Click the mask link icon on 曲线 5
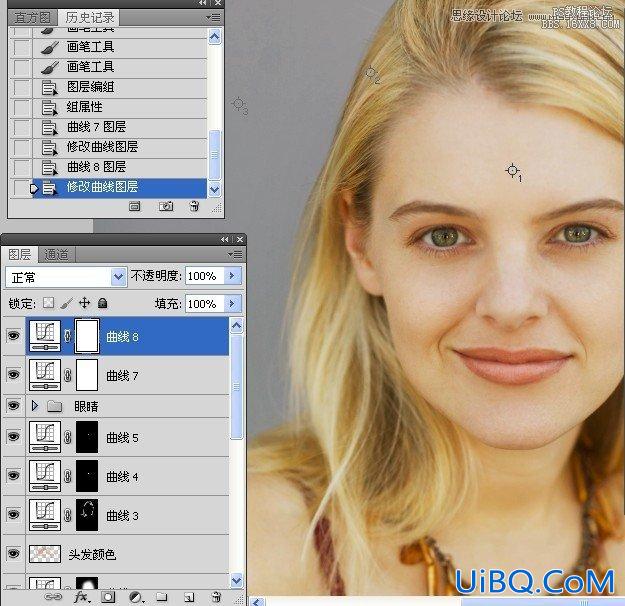Viewport: 625px width, 606px height. coord(68,437)
